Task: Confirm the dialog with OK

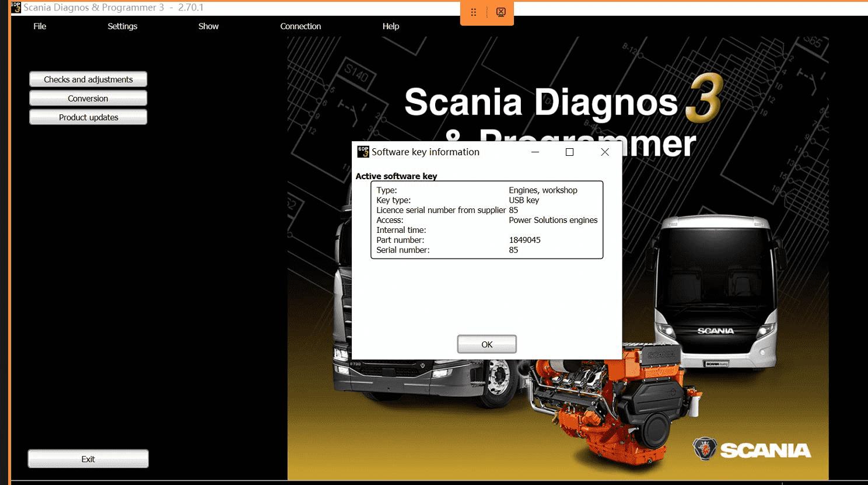Action: coord(487,344)
